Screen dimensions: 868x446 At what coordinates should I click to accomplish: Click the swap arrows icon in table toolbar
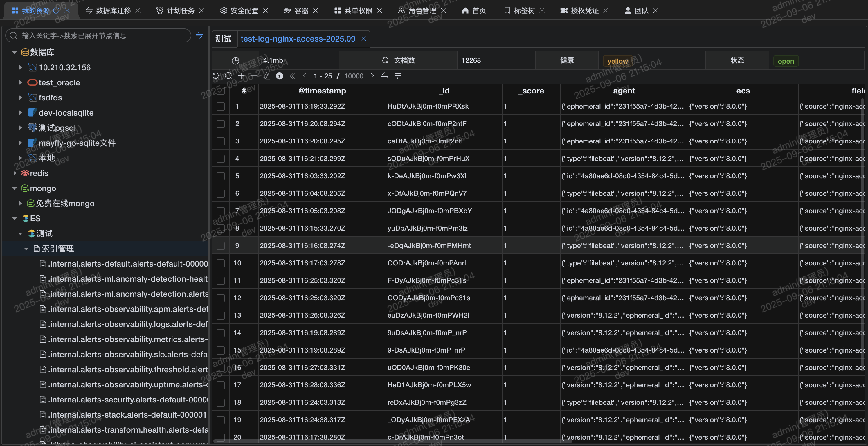click(385, 76)
